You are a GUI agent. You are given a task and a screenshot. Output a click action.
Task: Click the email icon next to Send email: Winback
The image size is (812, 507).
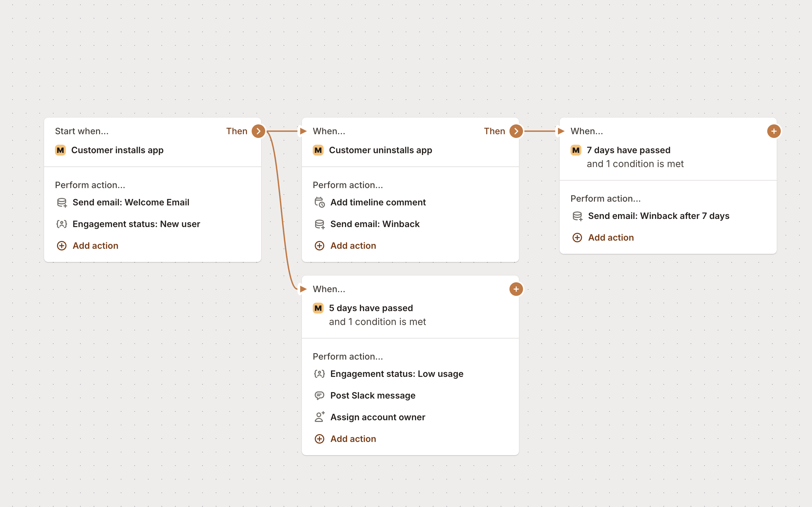pyautogui.click(x=319, y=224)
